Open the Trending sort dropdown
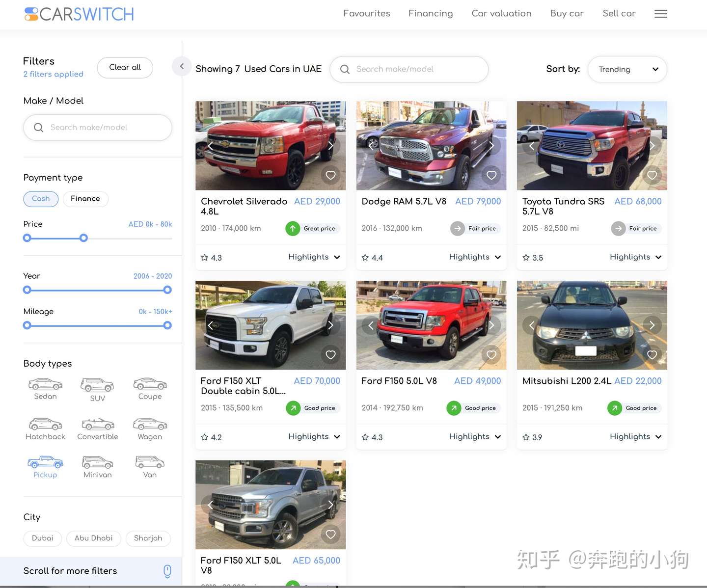707x588 pixels. (x=627, y=69)
